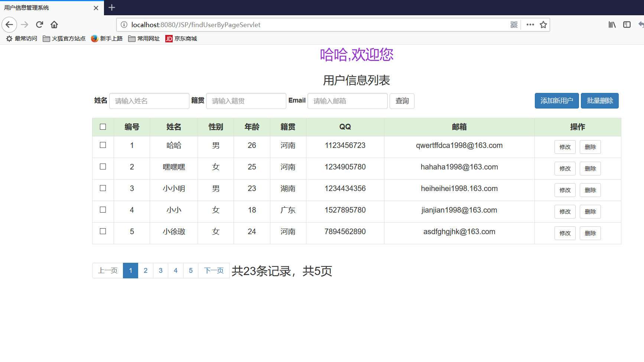Bookmark this page with the star icon
Screen dimensions: 644x362
[x=543, y=25]
